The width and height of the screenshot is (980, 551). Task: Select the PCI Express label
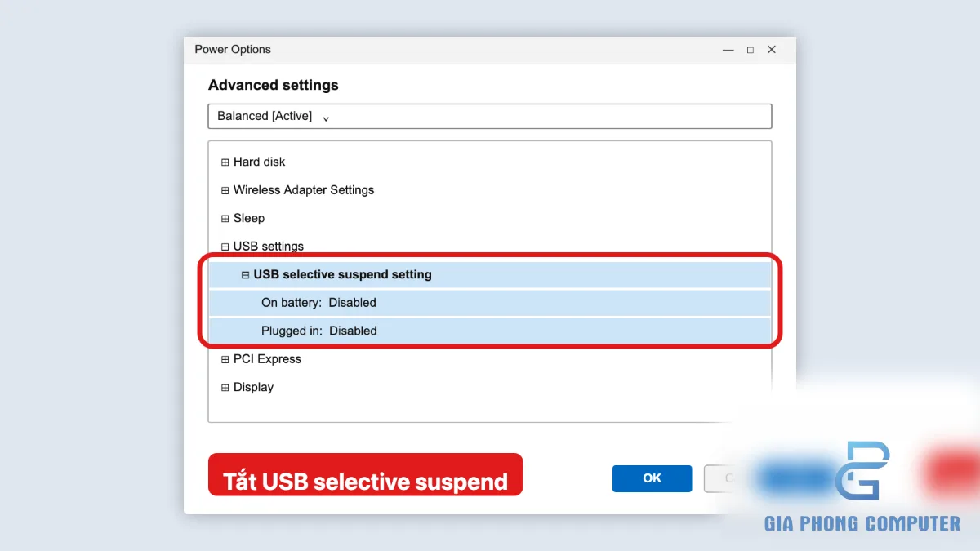click(267, 359)
